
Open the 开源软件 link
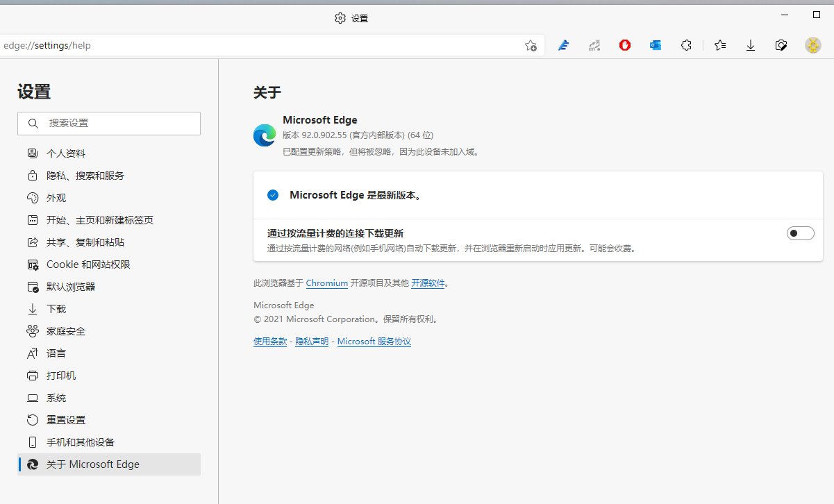[x=428, y=283]
